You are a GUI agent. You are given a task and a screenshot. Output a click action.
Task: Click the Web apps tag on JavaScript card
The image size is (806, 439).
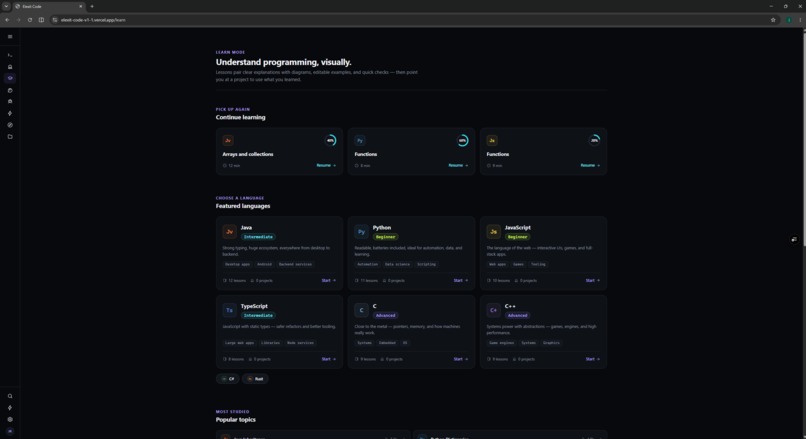(497, 264)
